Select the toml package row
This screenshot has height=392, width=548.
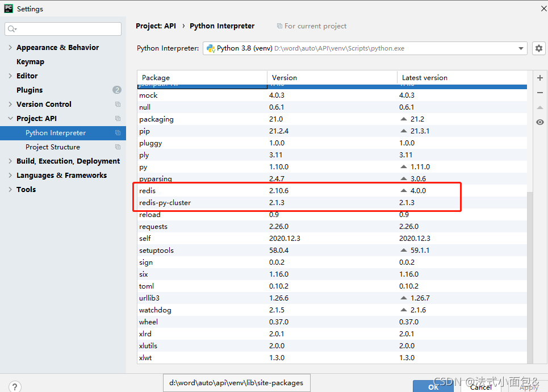[x=332, y=286]
